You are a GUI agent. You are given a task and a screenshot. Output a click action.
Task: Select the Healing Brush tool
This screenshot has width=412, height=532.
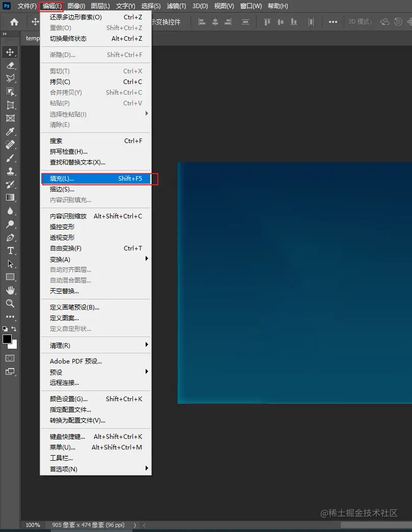pos(10,145)
